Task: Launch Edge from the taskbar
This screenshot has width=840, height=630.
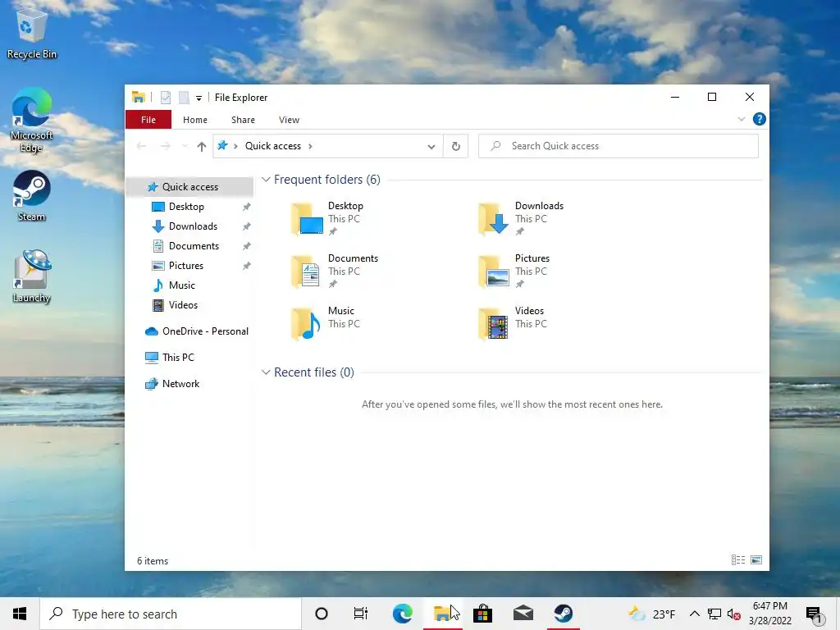Action: [x=402, y=614]
